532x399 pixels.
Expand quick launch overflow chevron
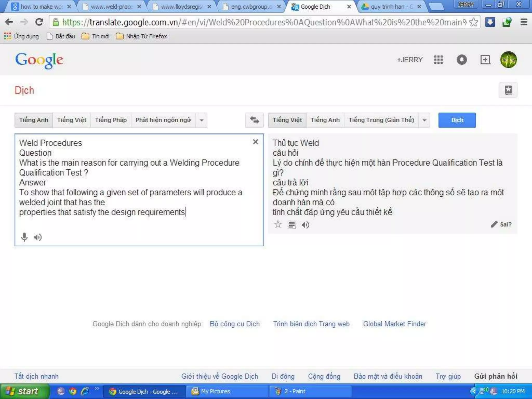[x=97, y=388]
